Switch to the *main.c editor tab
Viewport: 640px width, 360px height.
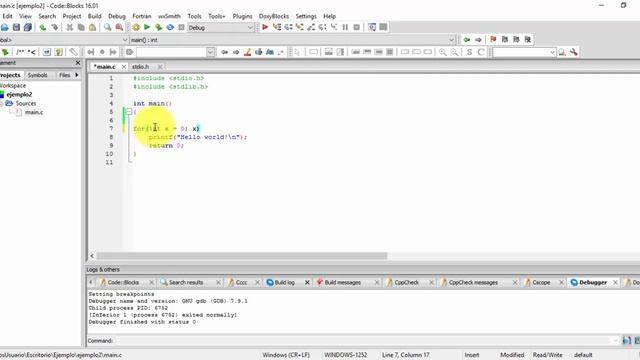pos(105,67)
